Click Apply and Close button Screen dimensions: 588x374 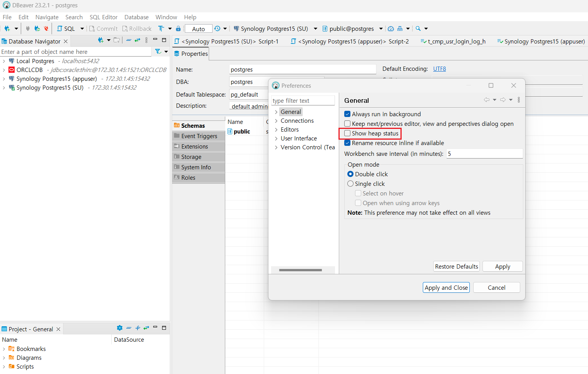point(446,287)
